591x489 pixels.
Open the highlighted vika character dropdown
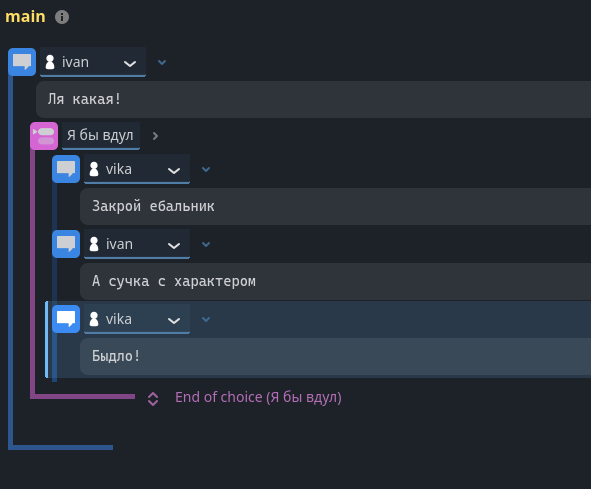[137, 319]
